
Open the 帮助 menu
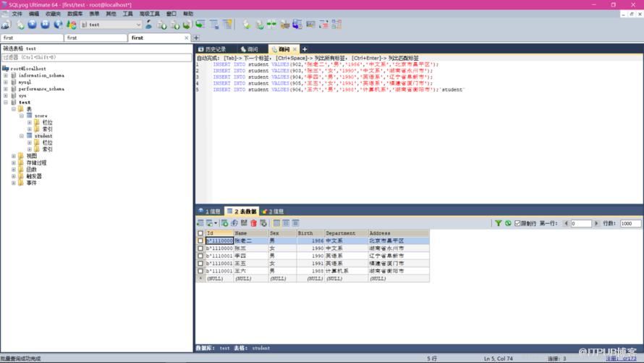click(x=188, y=14)
